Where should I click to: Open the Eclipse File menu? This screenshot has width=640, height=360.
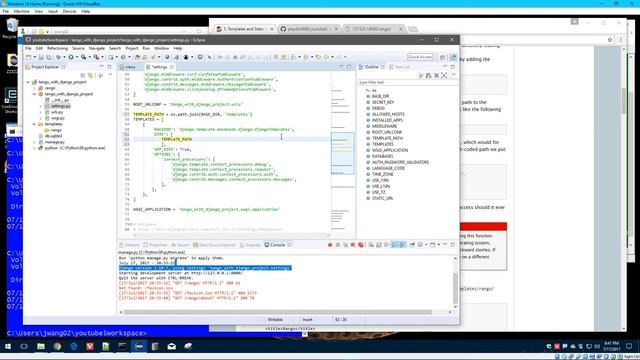pyautogui.click(x=28, y=48)
